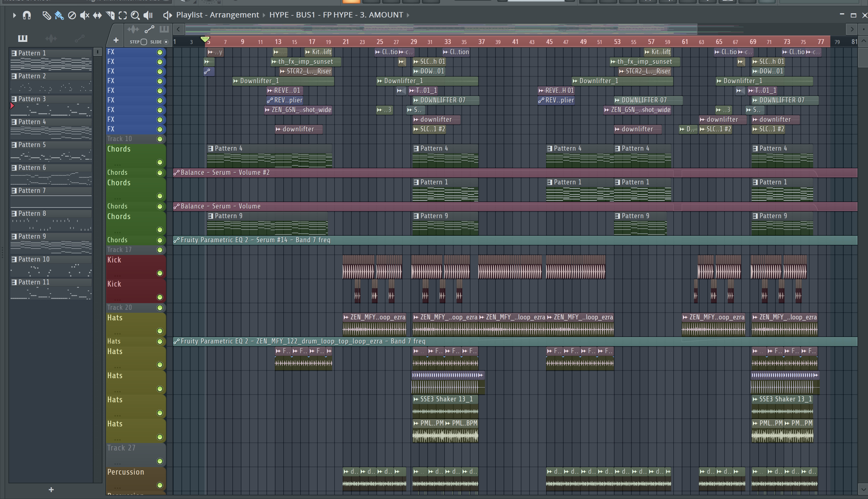Click the waveform icon above STEP
Screen dimensions: 868x499
click(x=133, y=30)
